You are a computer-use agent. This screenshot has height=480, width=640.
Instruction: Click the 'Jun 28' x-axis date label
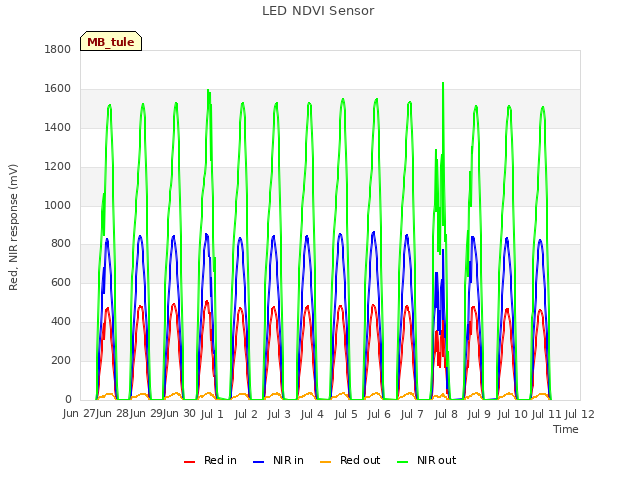[112, 414]
